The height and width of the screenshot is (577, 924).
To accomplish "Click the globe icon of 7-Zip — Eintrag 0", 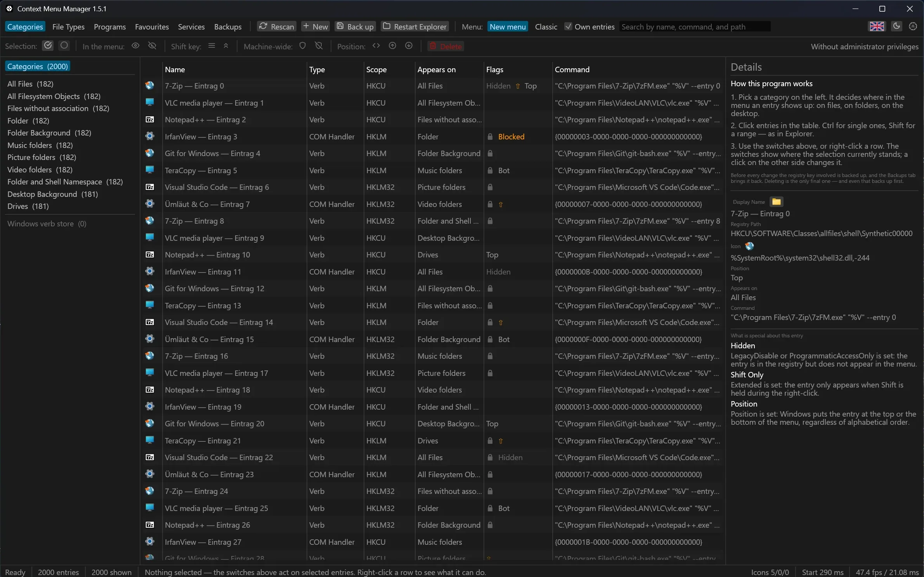I will pos(150,85).
